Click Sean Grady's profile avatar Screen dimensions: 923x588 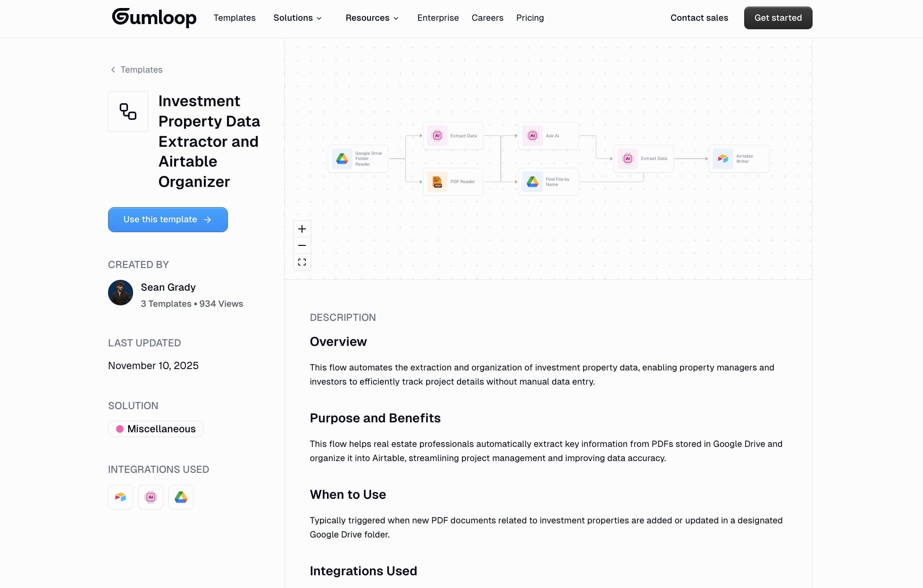click(120, 293)
